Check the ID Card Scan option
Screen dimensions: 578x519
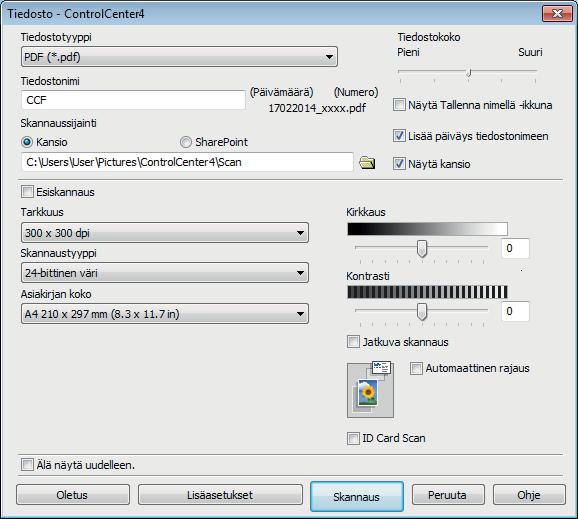point(353,438)
